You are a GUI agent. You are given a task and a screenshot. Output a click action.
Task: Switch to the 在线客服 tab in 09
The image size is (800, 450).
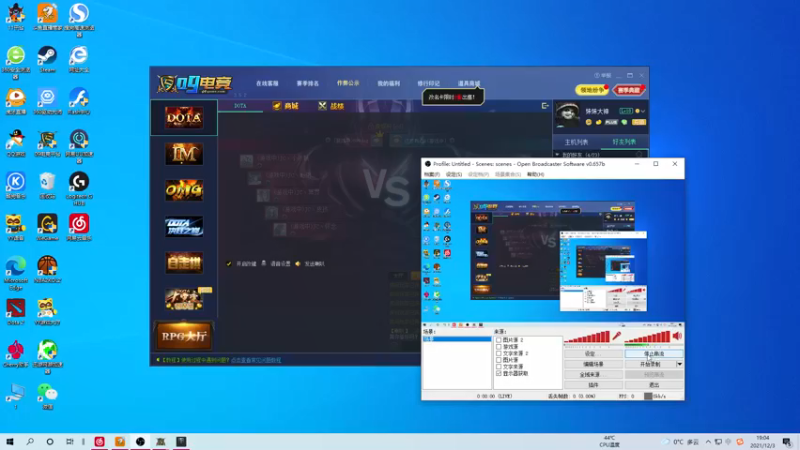[x=267, y=83]
